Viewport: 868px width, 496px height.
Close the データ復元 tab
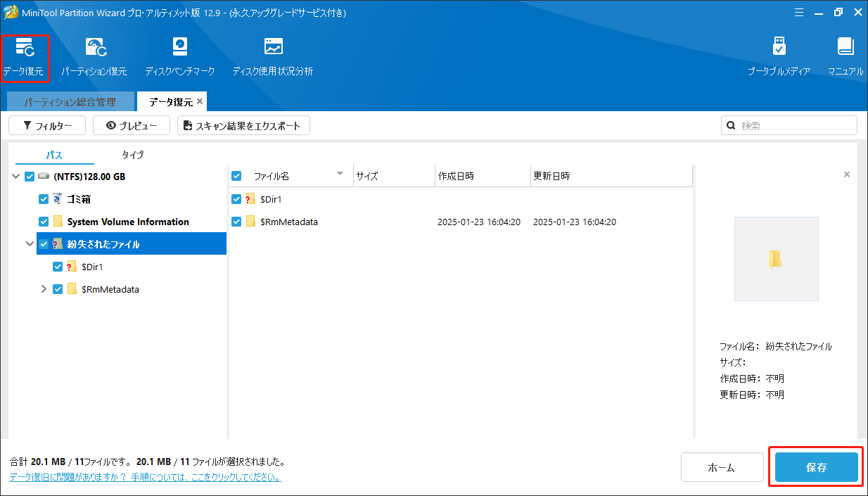(x=200, y=102)
